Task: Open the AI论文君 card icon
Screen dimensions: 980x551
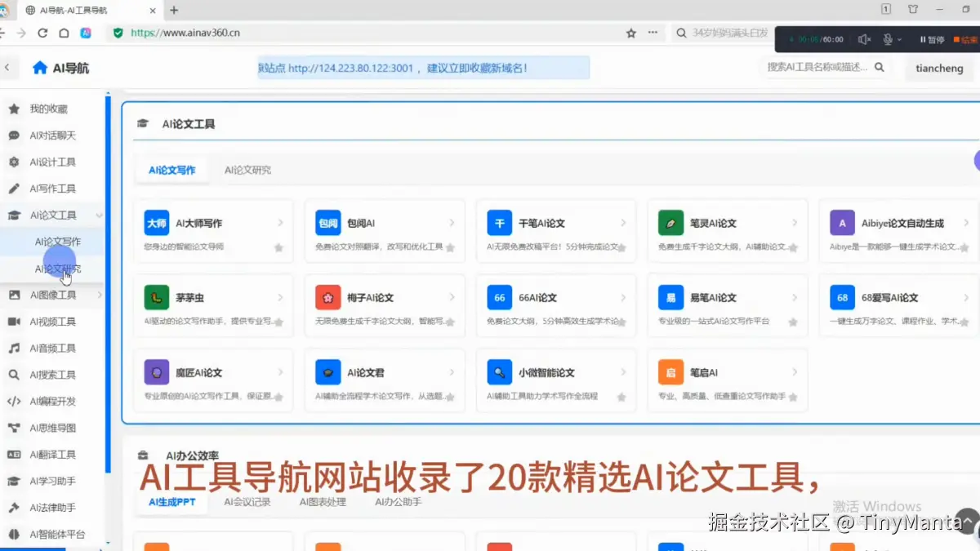Action: 327,371
